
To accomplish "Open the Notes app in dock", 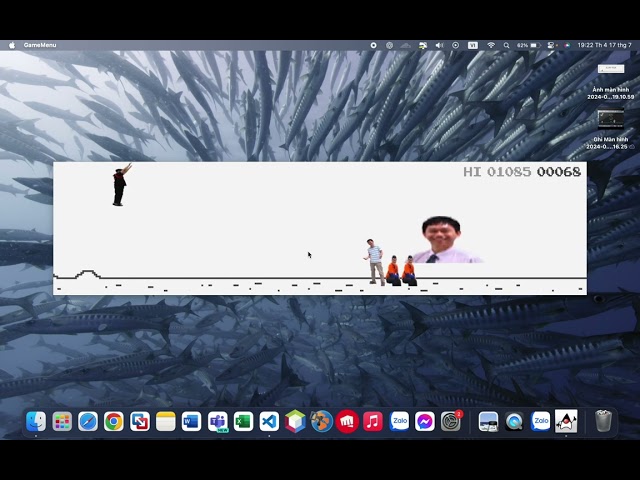I will click(x=166, y=422).
